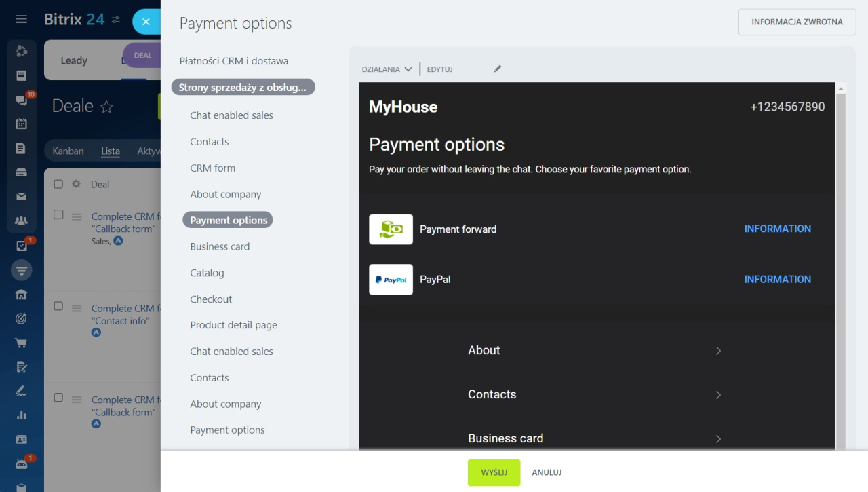Click the WYŚLIJ send button
This screenshot has width=868, height=492.
click(494, 472)
